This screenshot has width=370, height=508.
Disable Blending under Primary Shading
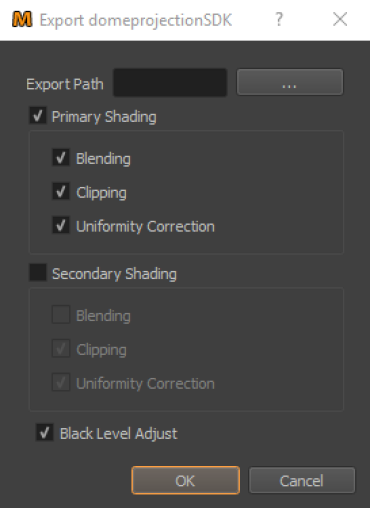click(x=61, y=158)
